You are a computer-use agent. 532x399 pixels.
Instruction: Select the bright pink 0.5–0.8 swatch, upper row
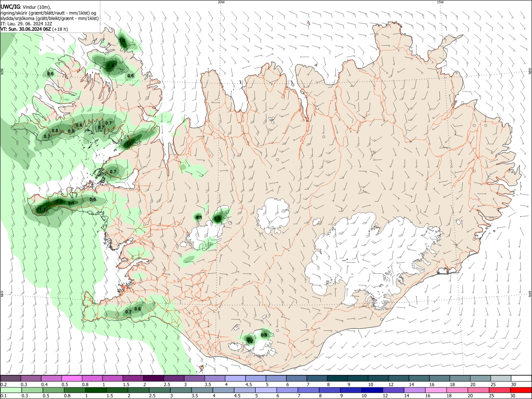click(x=72, y=379)
